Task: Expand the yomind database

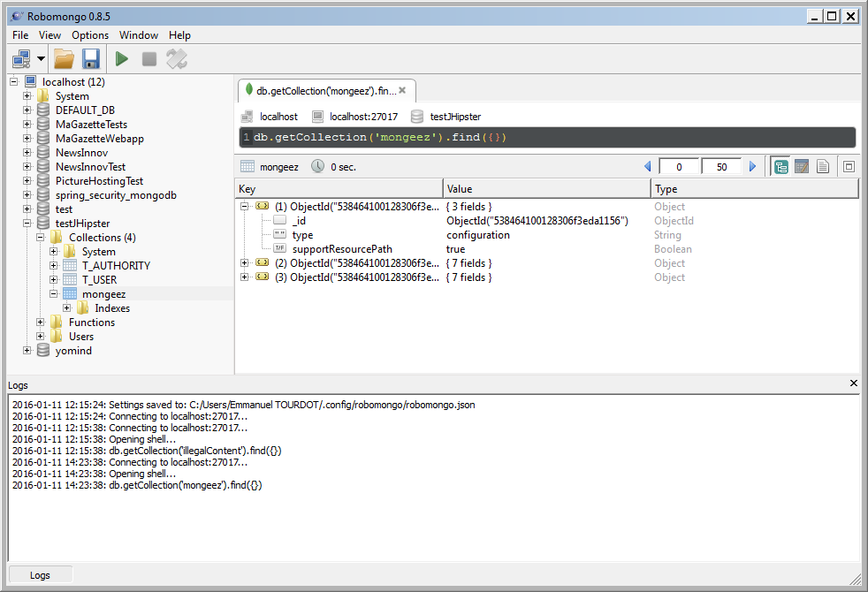Action: (27, 350)
